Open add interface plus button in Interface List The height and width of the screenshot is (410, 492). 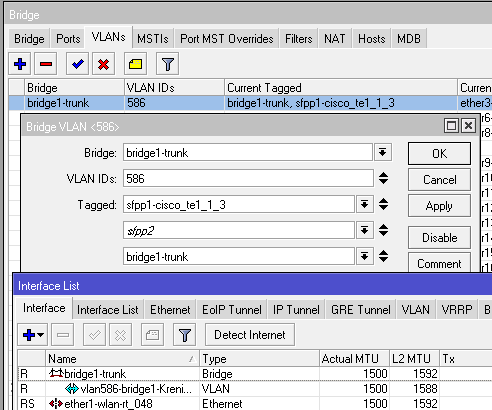33,335
